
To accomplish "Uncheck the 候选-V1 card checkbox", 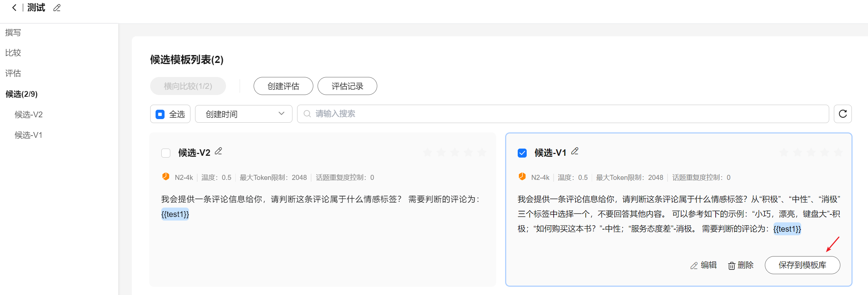I will (522, 153).
